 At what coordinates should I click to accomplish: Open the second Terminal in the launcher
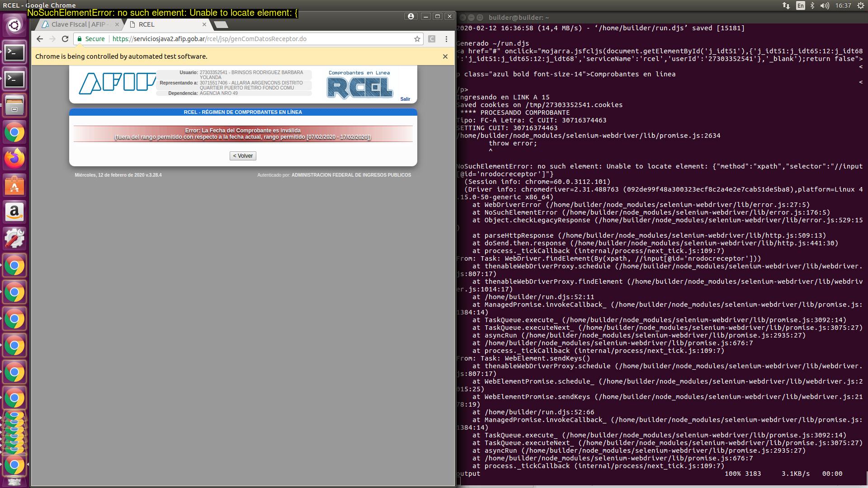click(14, 79)
